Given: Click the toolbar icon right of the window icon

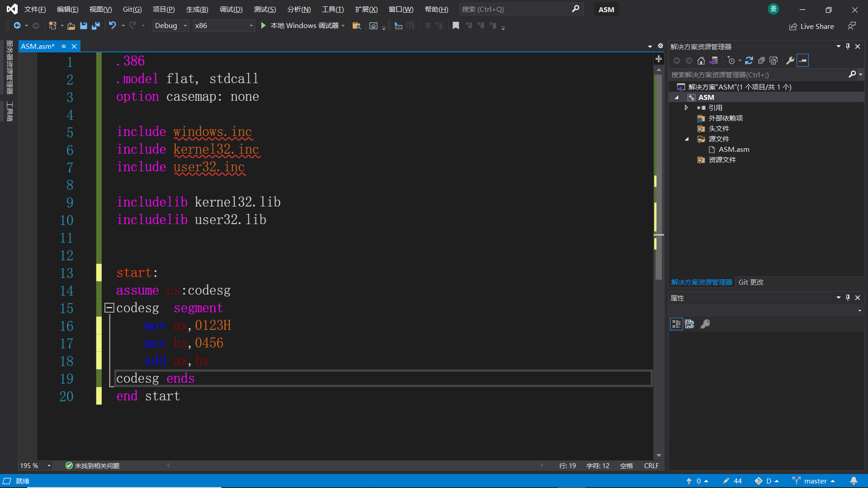Looking at the screenshot, I should (x=398, y=26).
